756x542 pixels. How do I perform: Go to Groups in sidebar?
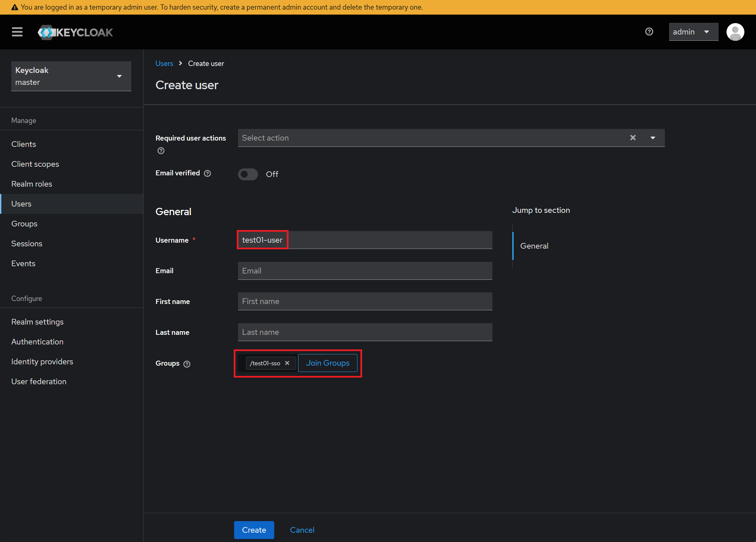pyautogui.click(x=24, y=224)
